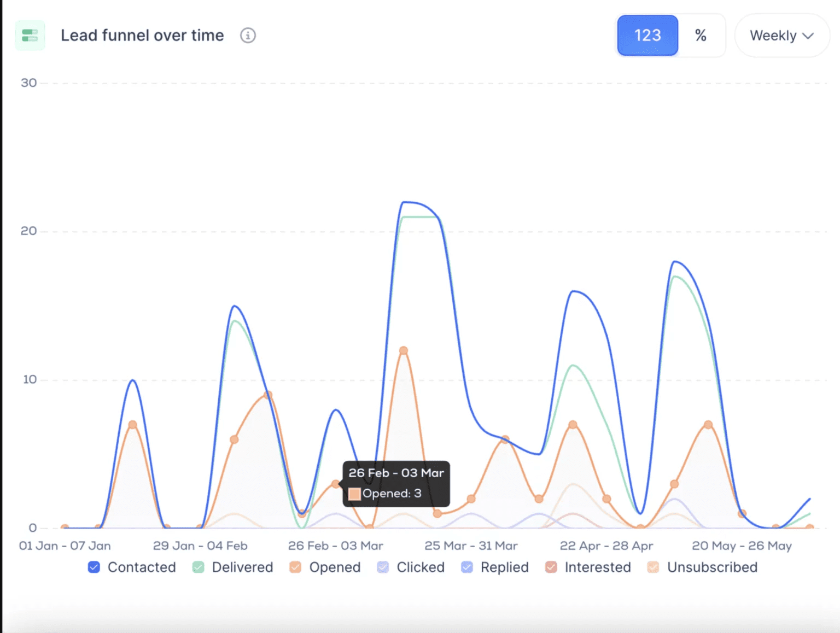This screenshot has height=633, width=840.
Task: Switch to percentage view with % button
Action: 701,35
